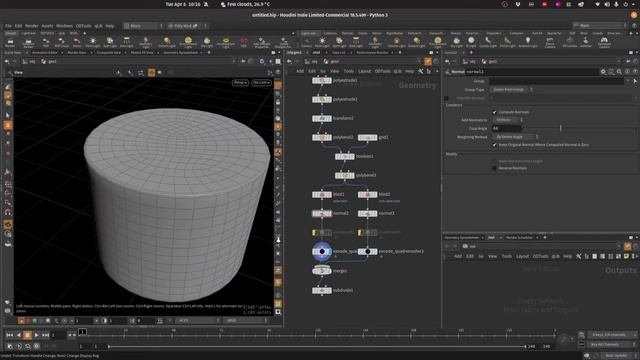Open the Persp viewport menu
Screen dimensions: 640x360
240,83
